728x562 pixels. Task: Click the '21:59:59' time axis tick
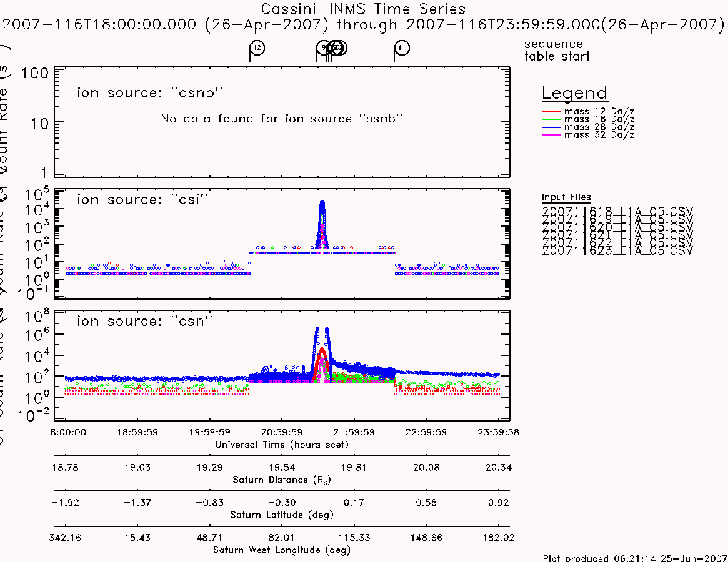(x=354, y=432)
